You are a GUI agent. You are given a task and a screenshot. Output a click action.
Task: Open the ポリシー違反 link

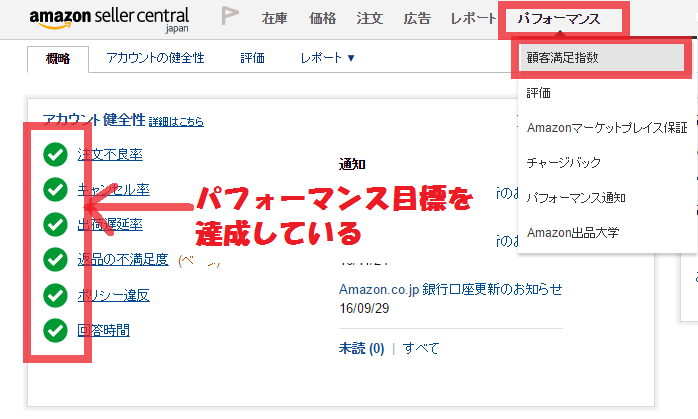(114, 295)
